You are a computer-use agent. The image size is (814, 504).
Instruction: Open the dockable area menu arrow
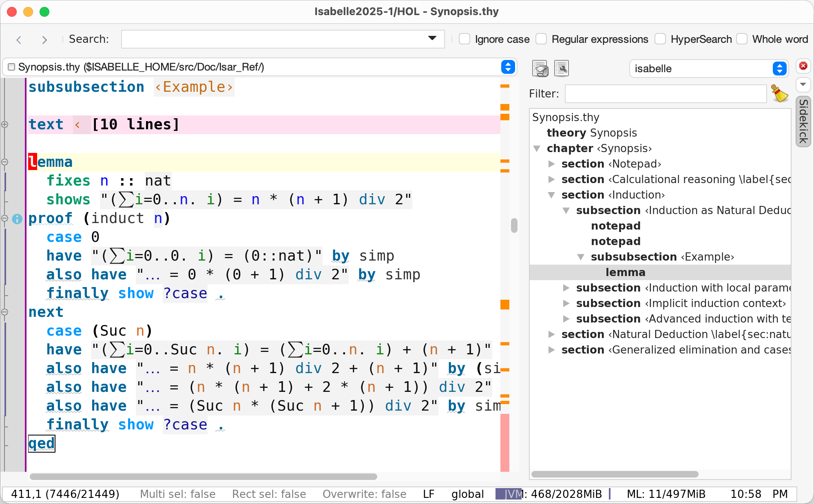point(803,84)
